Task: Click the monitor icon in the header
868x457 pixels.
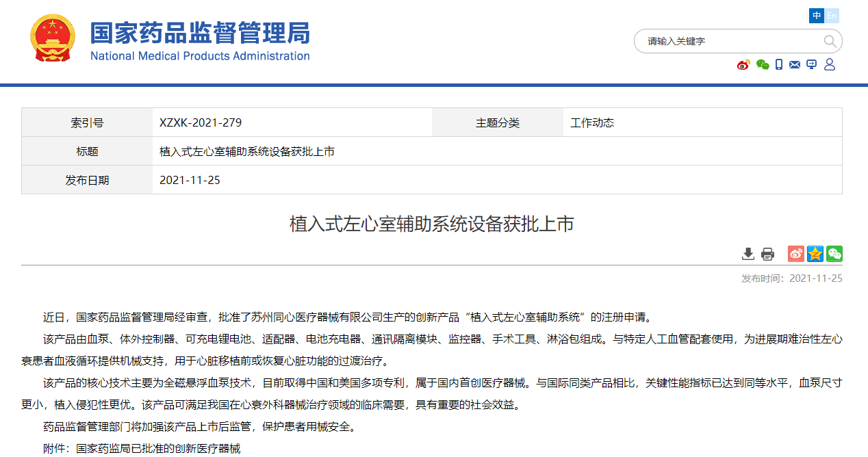Action: [x=812, y=65]
